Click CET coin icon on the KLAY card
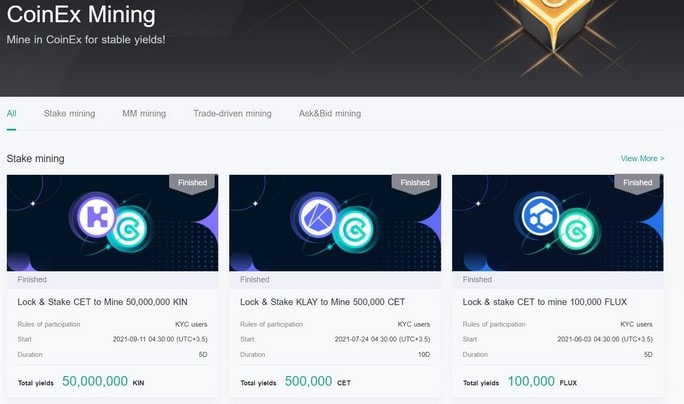Image resolution: width=684 pixels, height=404 pixels. click(x=352, y=229)
